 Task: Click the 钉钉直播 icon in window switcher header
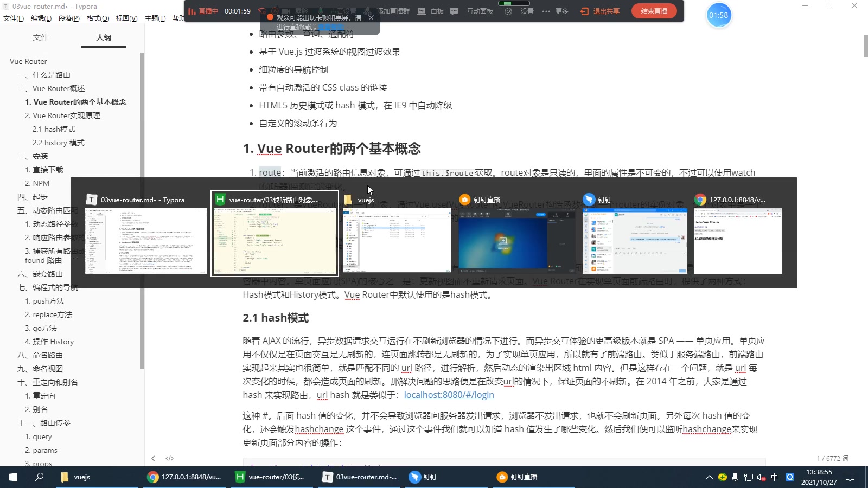click(x=464, y=200)
